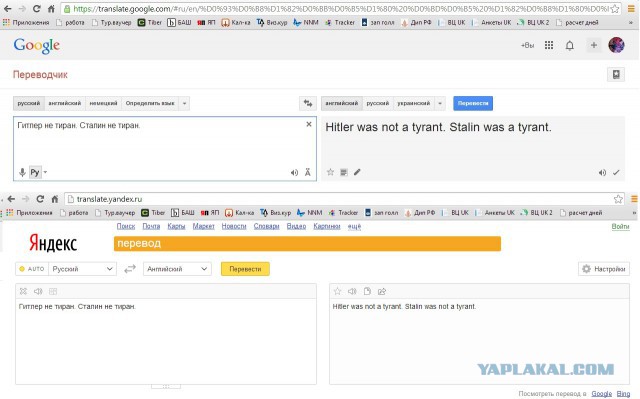640x399 pixels.
Task: Star the translate.google.com page as a bookmark
Action: 615,9
